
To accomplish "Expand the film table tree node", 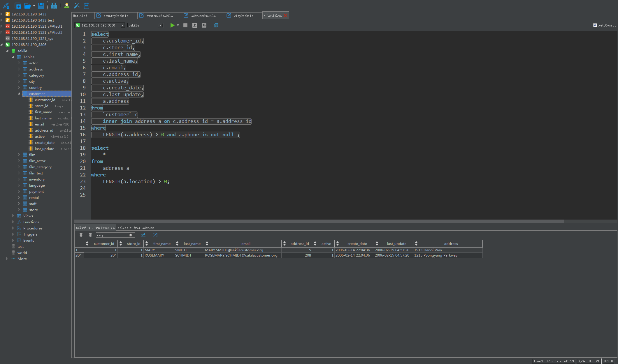I will [19, 155].
